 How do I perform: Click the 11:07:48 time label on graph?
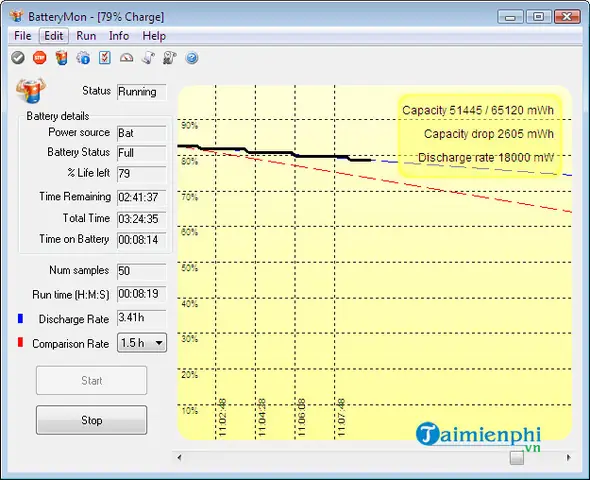[x=341, y=418]
